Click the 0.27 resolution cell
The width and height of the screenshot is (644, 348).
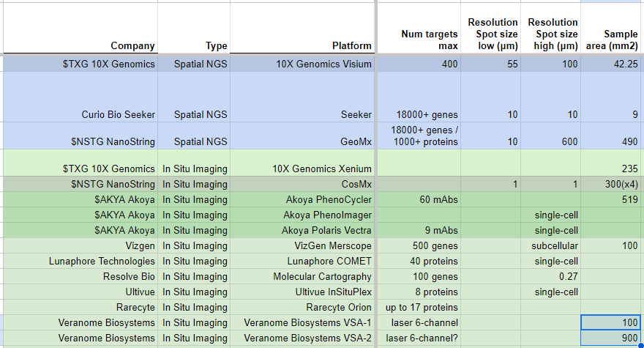pyautogui.click(x=551, y=276)
